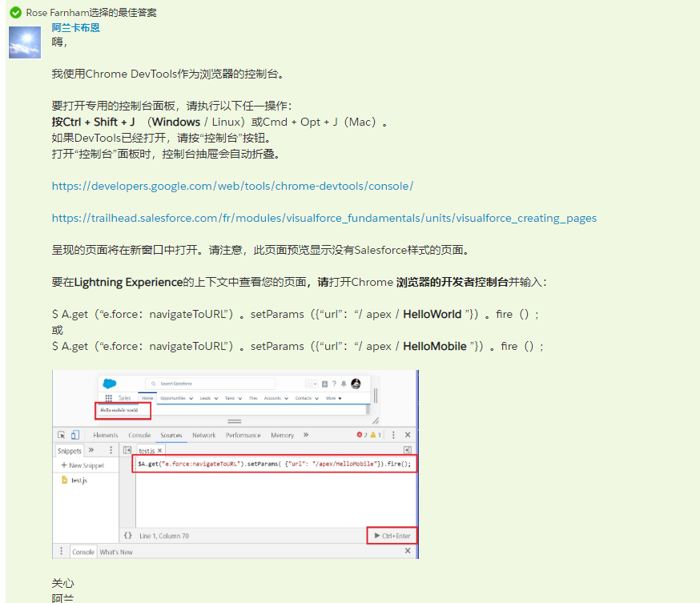The width and height of the screenshot is (700, 603).
Task: Open Salesforce help via the question mark icon
Action: [335, 383]
